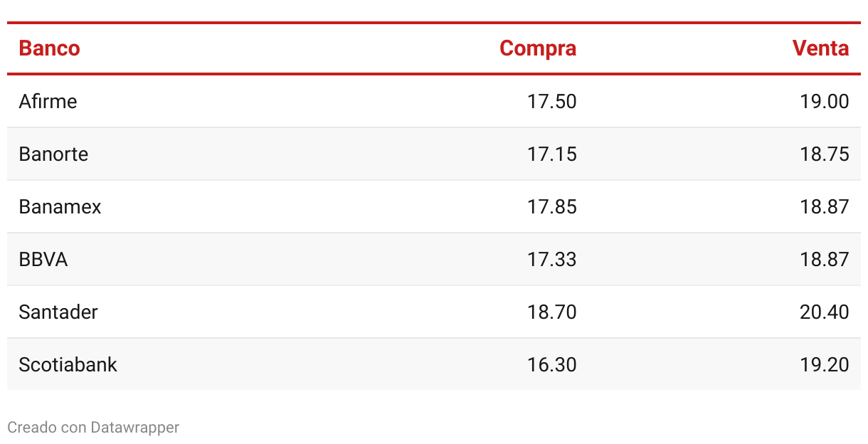868x444 pixels.
Task: Click Scotiabank venta value 19.20
Action: click(825, 364)
